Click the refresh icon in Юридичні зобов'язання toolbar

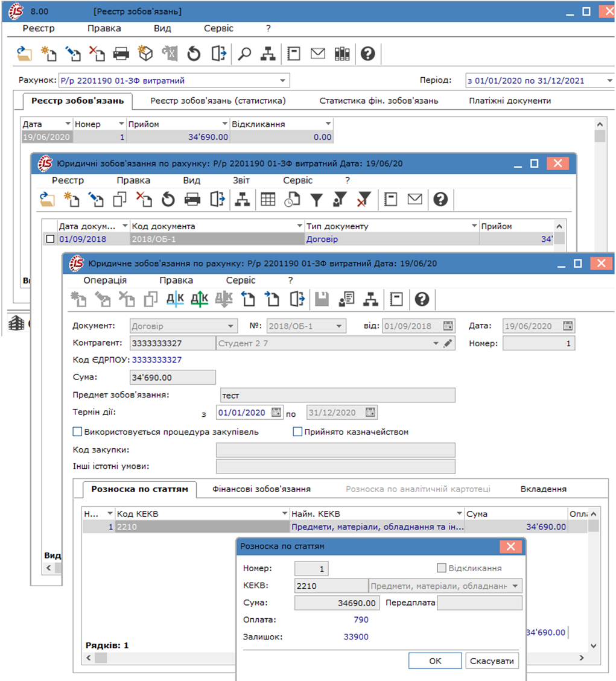coord(168,199)
